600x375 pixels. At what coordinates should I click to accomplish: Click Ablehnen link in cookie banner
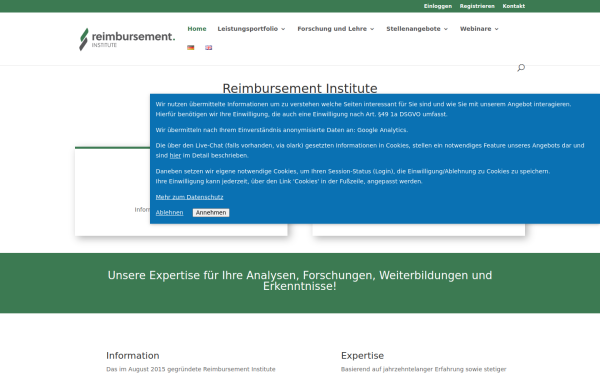(x=170, y=213)
